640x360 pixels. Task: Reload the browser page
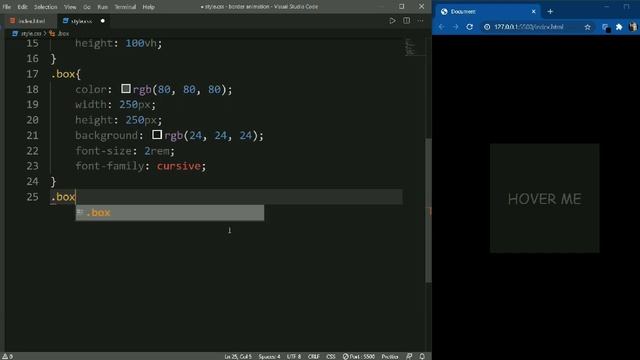click(x=469, y=27)
